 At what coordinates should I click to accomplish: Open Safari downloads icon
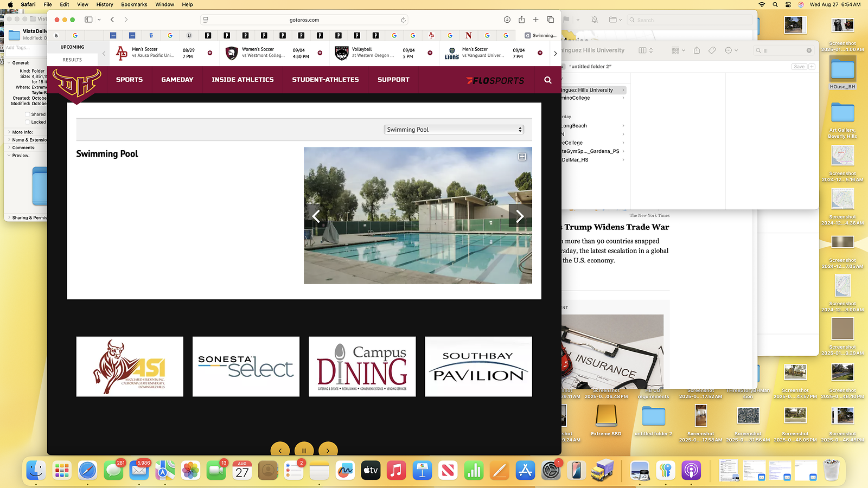pyautogui.click(x=507, y=20)
